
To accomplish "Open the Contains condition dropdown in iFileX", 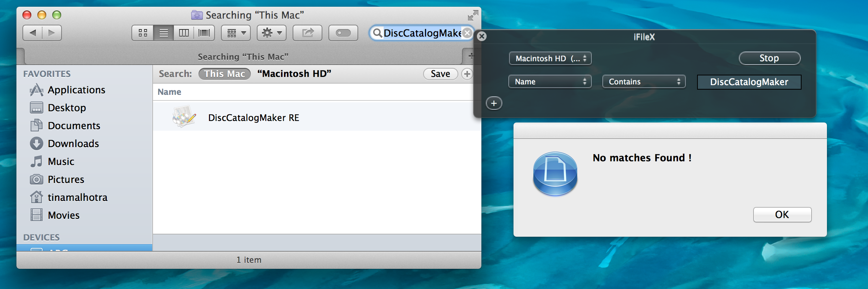I will [644, 82].
